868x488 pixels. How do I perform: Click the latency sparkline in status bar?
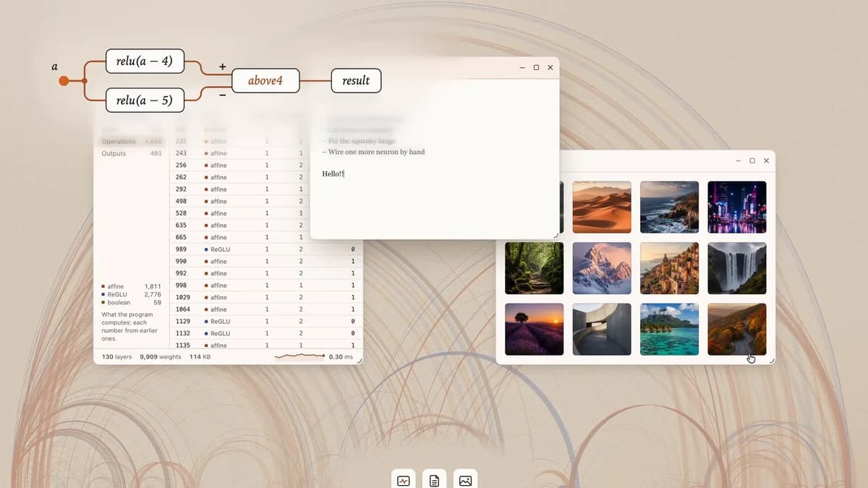pyautogui.click(x=299, y=356)
